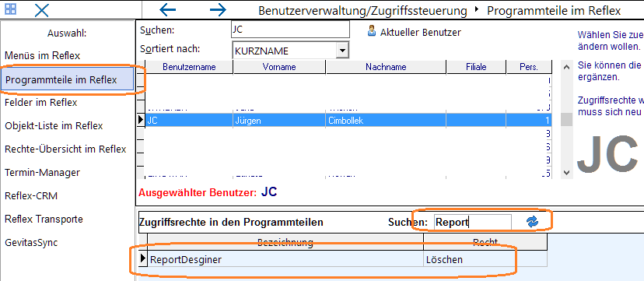Click the Aktueller Benutzer person icon
Screen dimensions: 644x281
coord(371,31)
